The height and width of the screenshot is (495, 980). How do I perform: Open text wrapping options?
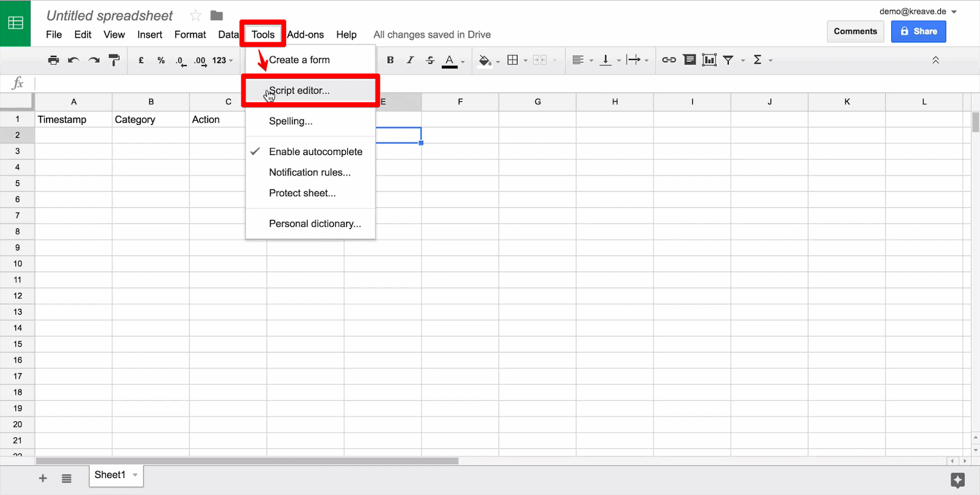click(x=633, y=60)
